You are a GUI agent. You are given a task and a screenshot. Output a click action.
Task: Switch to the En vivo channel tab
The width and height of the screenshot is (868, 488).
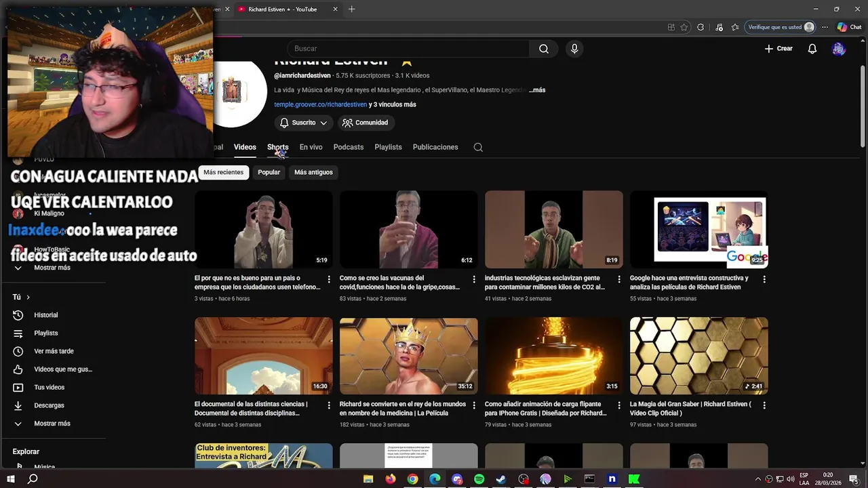tap(311, 147)
